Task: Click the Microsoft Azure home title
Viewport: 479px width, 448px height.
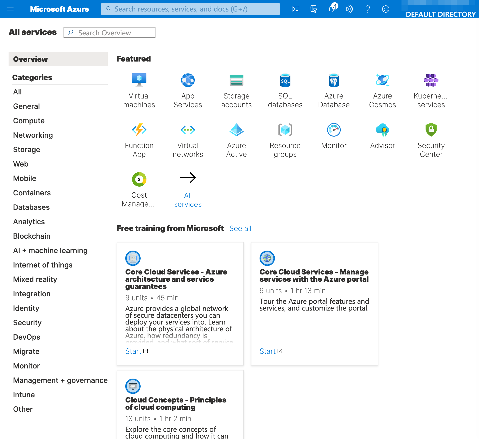Action: (59, 9)
